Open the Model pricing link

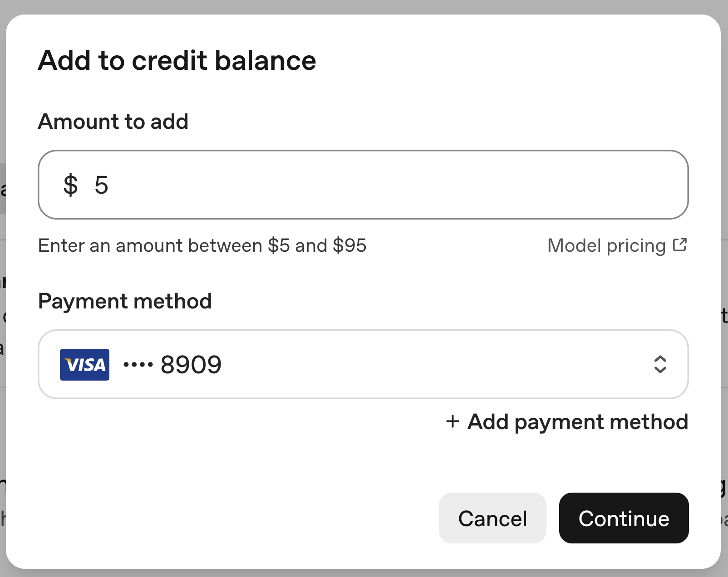[606, 246]
